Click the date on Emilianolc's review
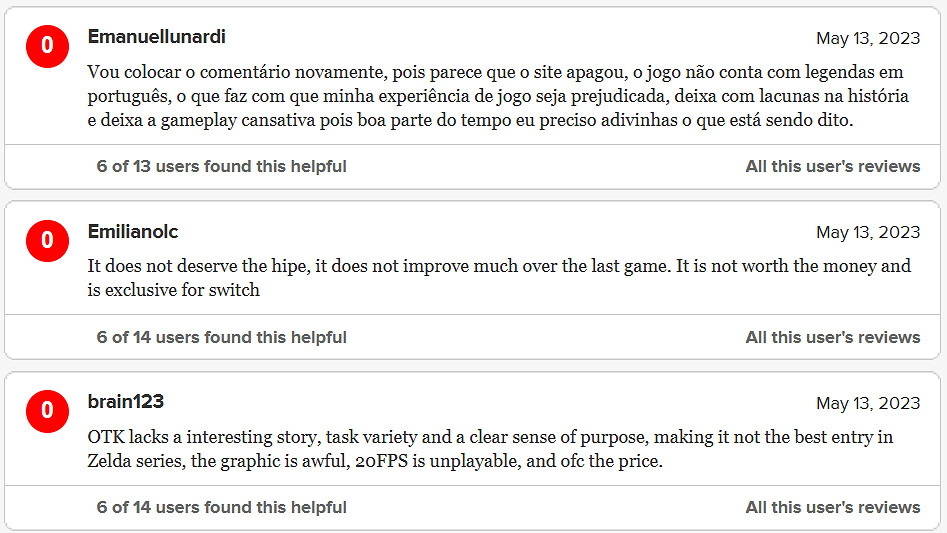 (867, 233)
